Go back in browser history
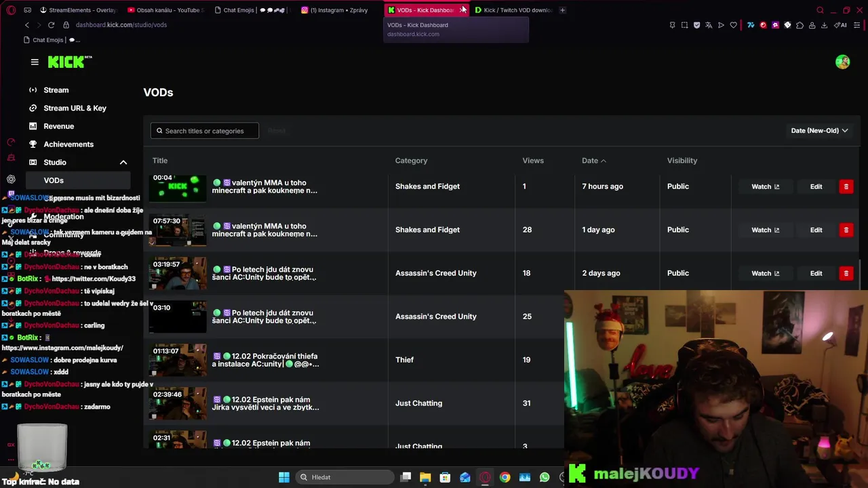868x488 pixels. (27, 25)
